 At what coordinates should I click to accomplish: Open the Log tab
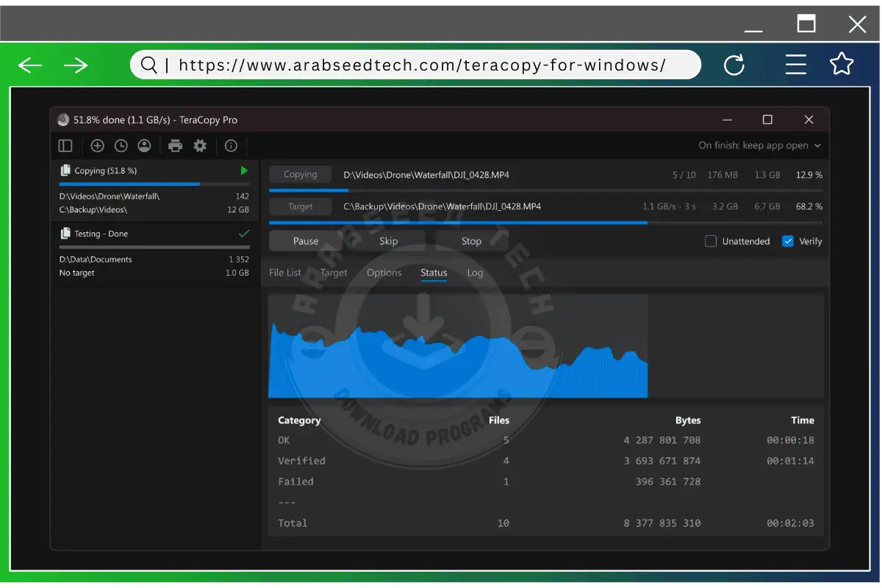475,273
